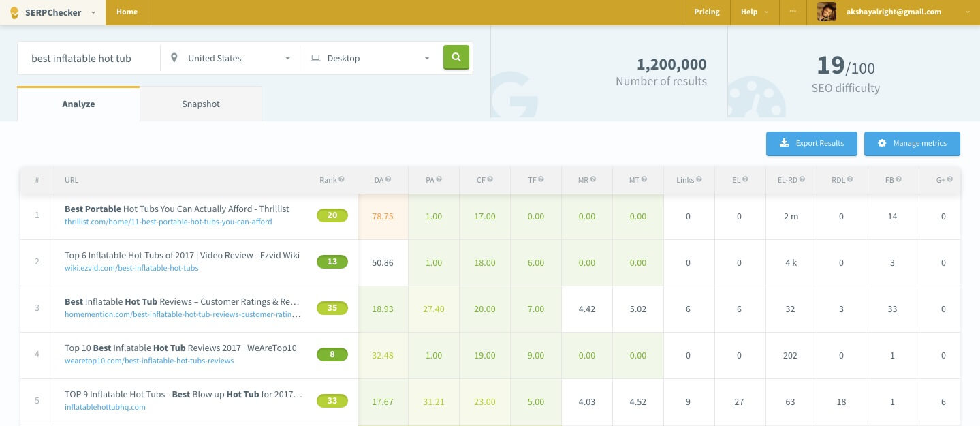Select the Analyze tab

tap(78, 104)
